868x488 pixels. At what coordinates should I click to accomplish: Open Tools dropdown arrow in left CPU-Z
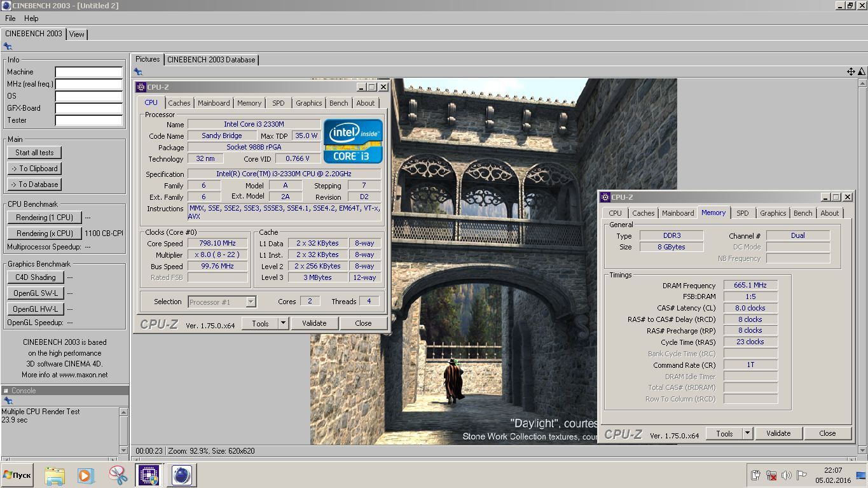(284, 323)
